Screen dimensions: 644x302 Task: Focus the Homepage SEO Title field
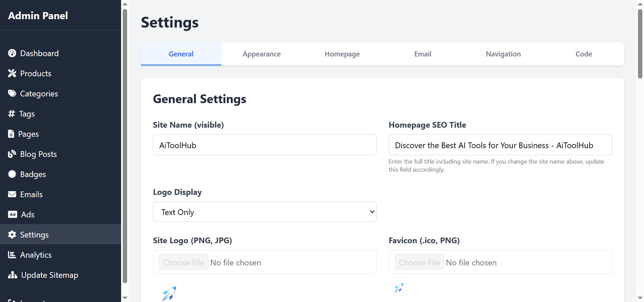point(500,145)
